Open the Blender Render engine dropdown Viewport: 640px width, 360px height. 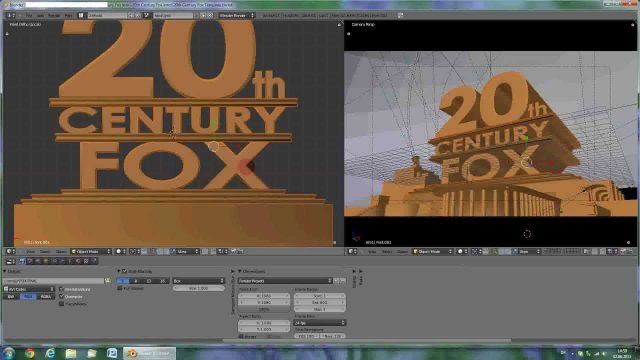(x=236, y=16)
